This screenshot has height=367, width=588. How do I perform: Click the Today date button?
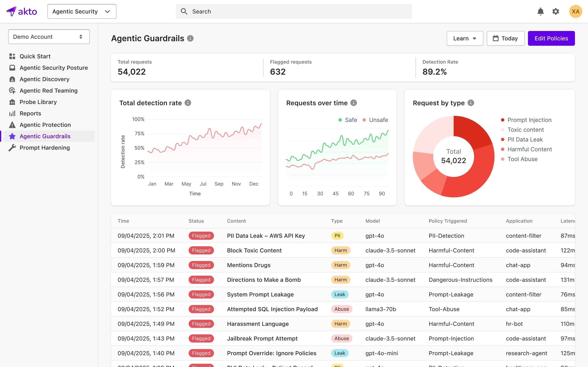pos(505,38)
